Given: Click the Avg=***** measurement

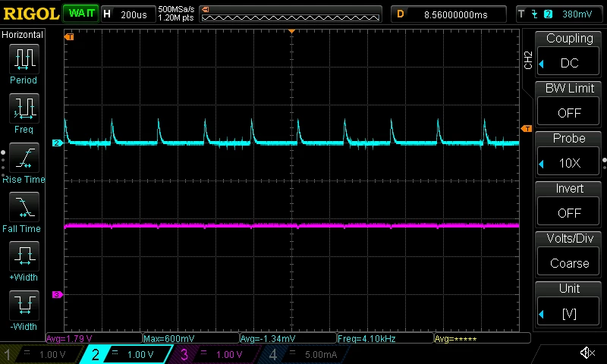Looking at the screenshot, I should pyautogui.click(x=483, y=338).
